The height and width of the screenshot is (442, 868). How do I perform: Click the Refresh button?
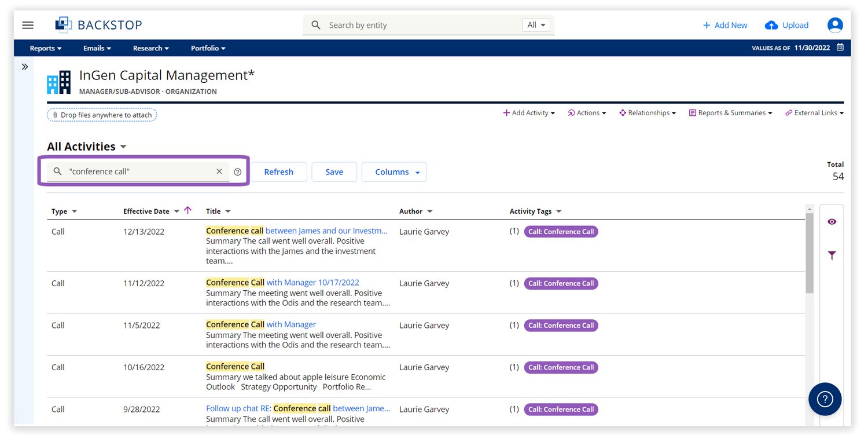tap(278, 172)
